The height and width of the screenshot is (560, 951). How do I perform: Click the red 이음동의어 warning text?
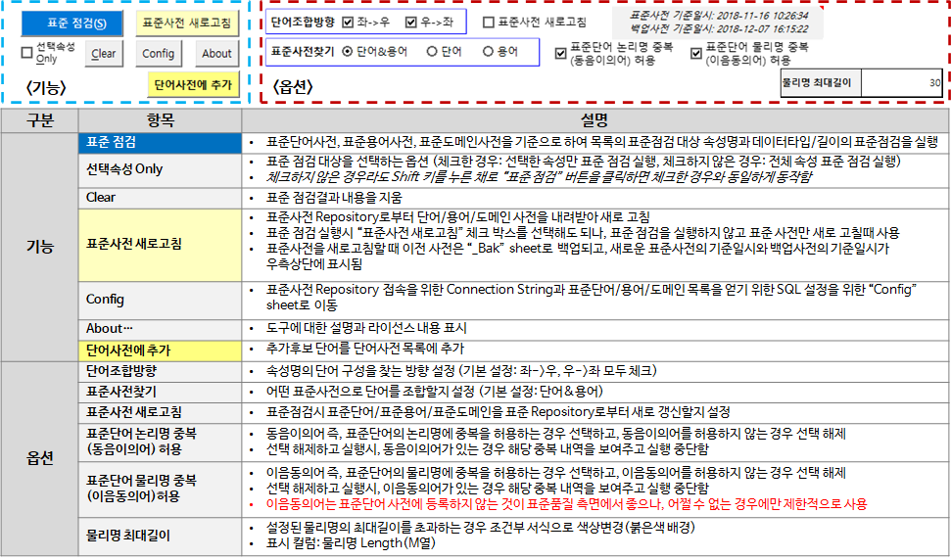pos(566,505)
